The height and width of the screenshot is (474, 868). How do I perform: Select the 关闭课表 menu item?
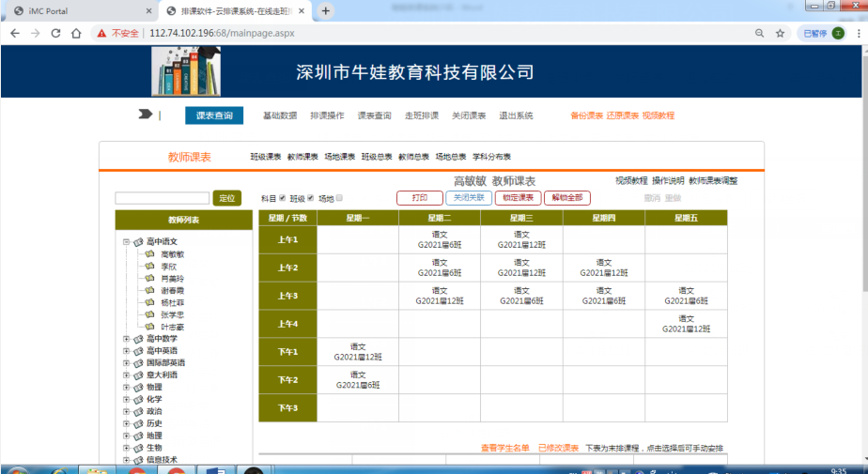coord(469,115)
